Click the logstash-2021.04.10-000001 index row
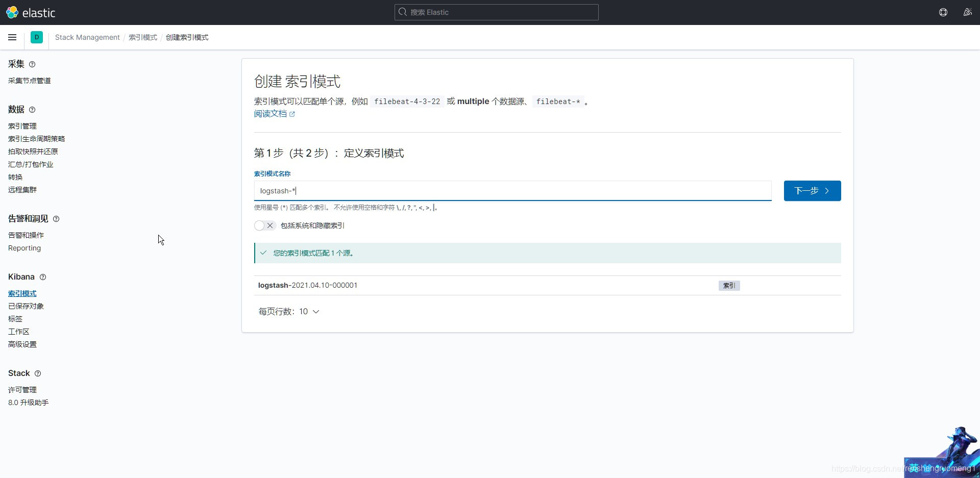This screenshot has height=478, width=980. 547,285
